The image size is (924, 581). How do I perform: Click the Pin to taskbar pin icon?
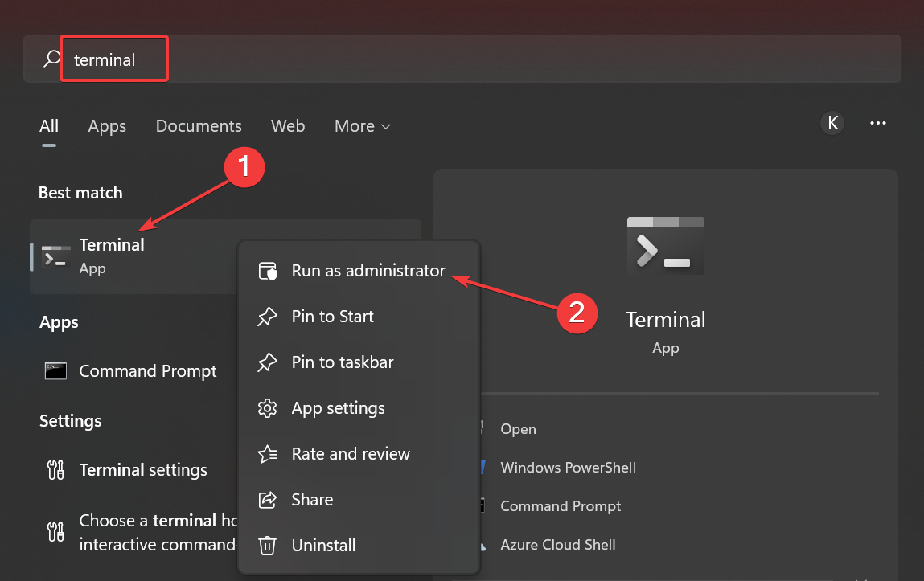(267, 362)
